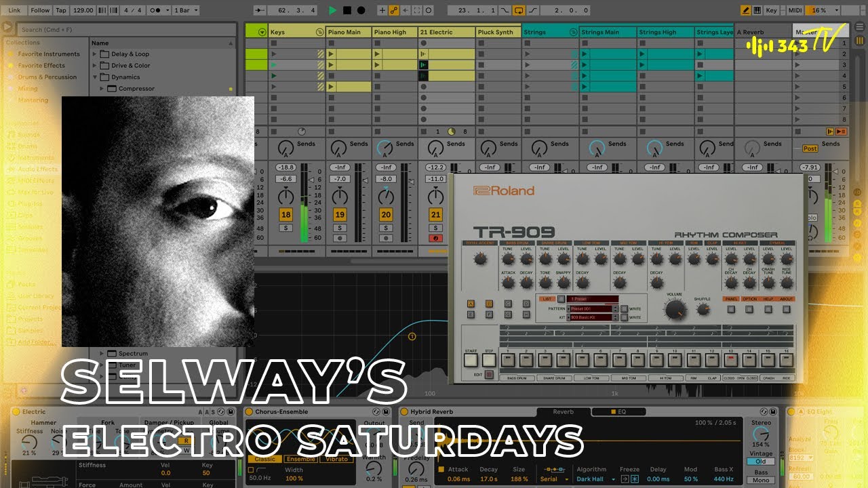
Task: Click TR-909 step button 13
Action: click(x=730, y=361)
